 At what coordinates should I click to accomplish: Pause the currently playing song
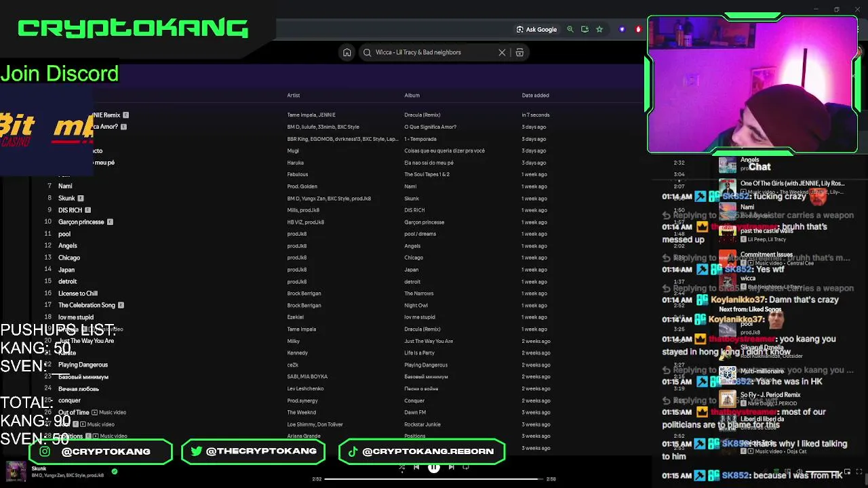[x=434, y=467]
